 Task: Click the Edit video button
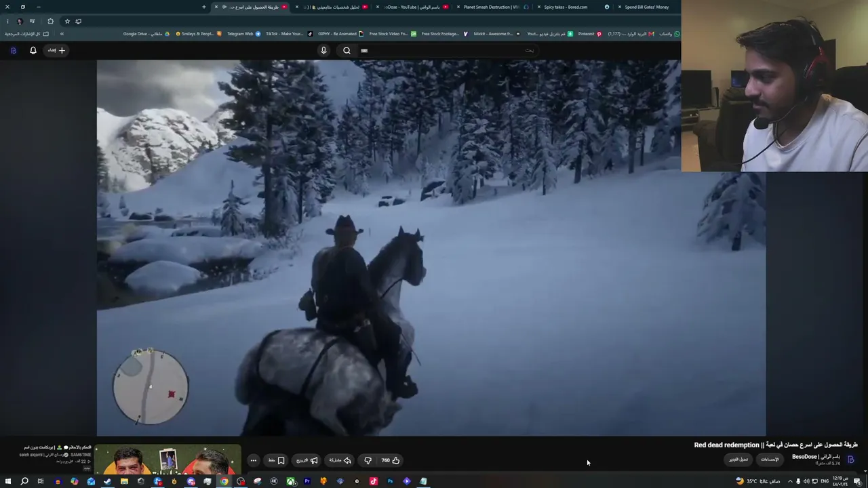[x=738, y=460]
